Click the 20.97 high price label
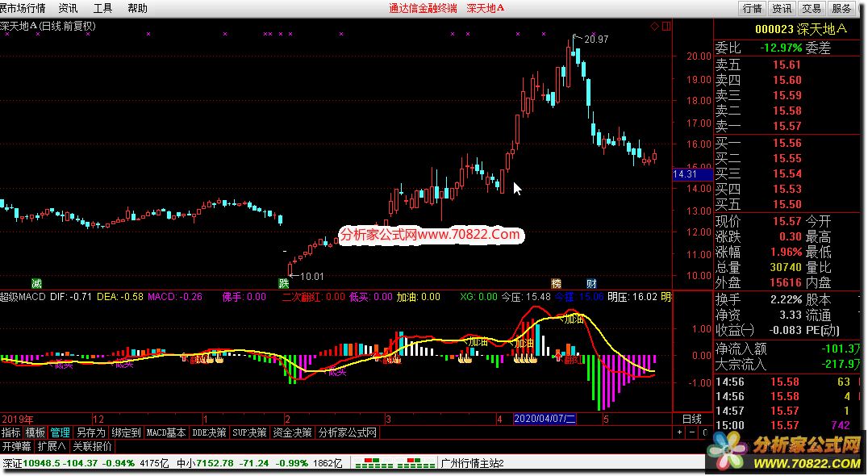The height and width of the screenshot is (476, 868). (595, 40)
